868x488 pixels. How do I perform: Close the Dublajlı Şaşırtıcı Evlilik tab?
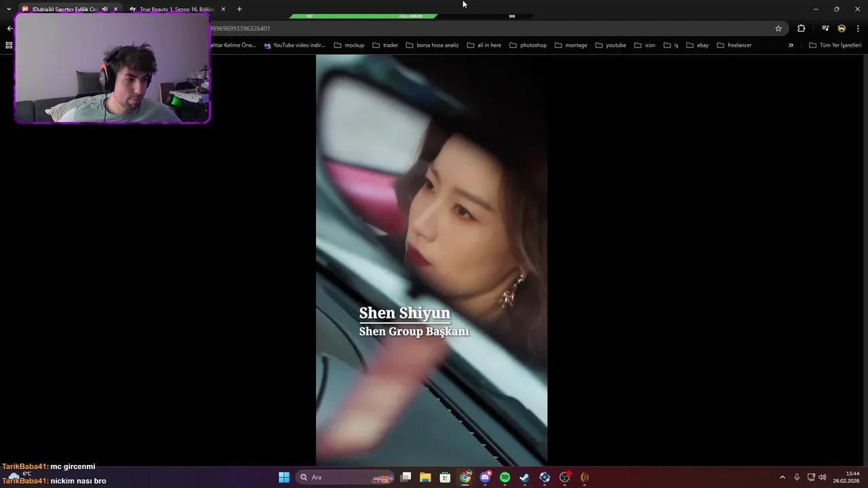pyautogui.click(x=115, y=9)
